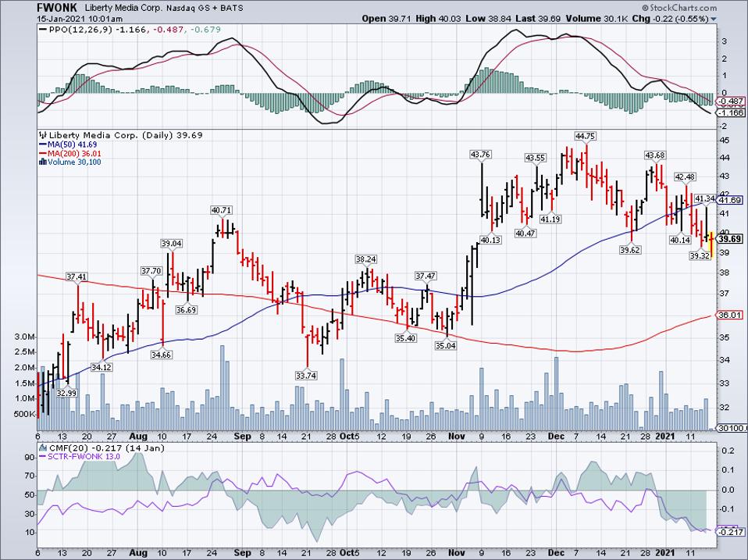Click the 37.41 price label
Viewport: 748px width, 560px height.
(77, 276)
